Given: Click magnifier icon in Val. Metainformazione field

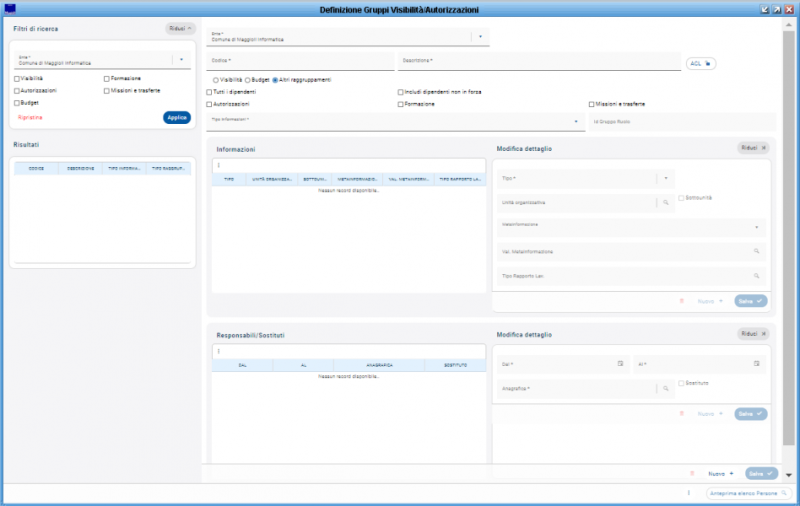Looking at the screenshot, I should pyautogui.click(x=757, y=251).
